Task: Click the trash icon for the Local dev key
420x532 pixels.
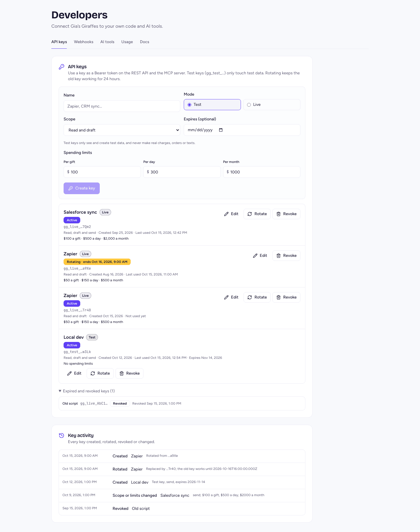Action: click(x=122, y=373)
